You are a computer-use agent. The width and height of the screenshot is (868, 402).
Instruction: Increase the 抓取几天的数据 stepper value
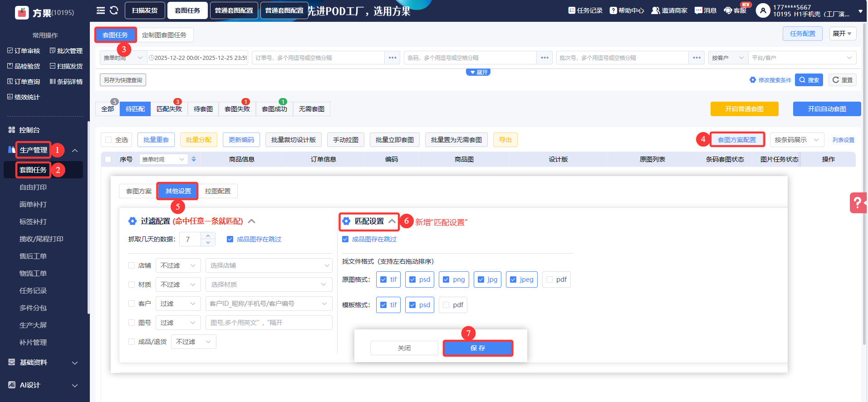point(208,235)
